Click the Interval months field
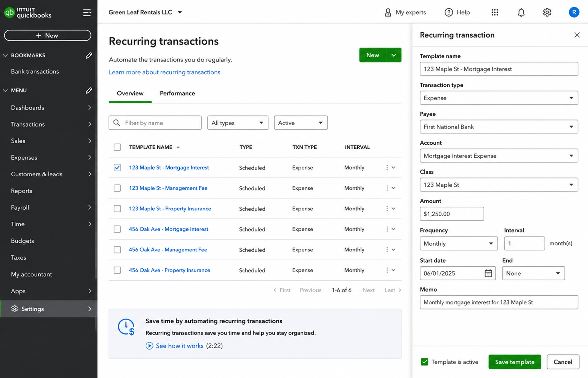Screen dimensions: 588x378 pyautogui.click(x=524, y=243)
